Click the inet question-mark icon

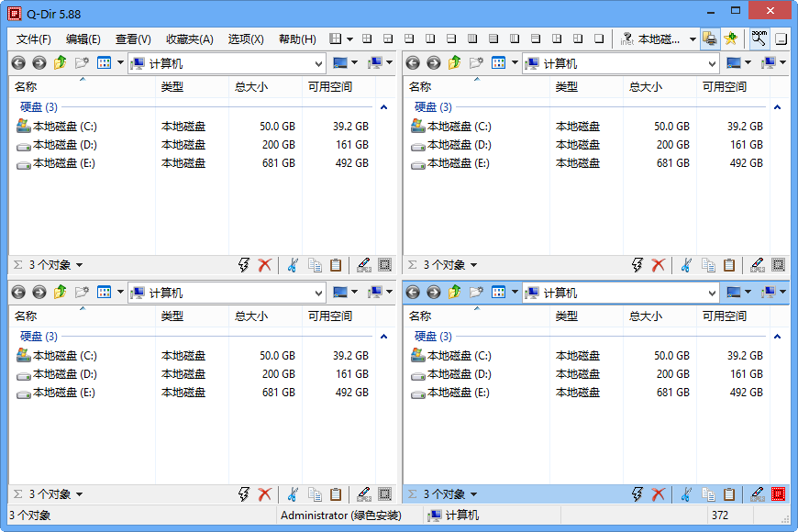[x=627, y=39]
